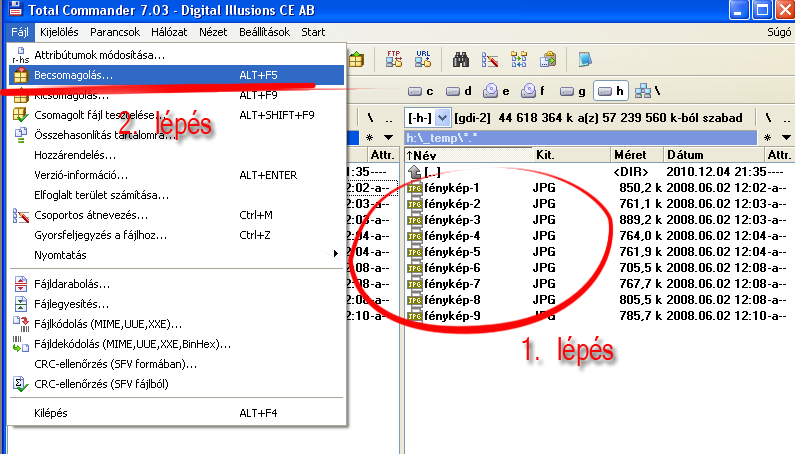Open left panel directory history arrow

pos(388,137)
